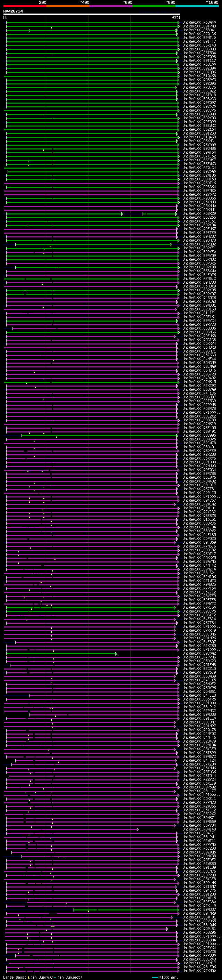Open hit UniRef100_C6KI43
This screenshot has width=222, height=980.
pos(199,45)
